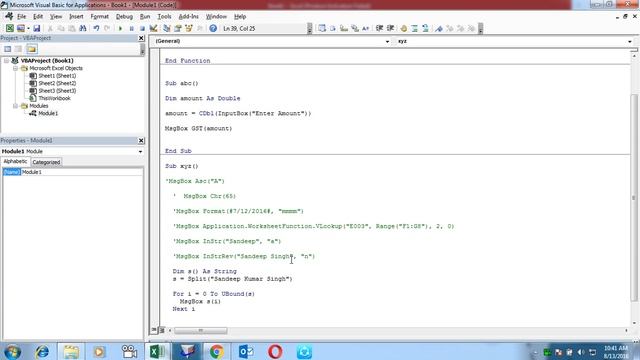Outdent the selected code lines
Image resolution: width=640 pixels, height=360 pixels.
pos(391,28)
